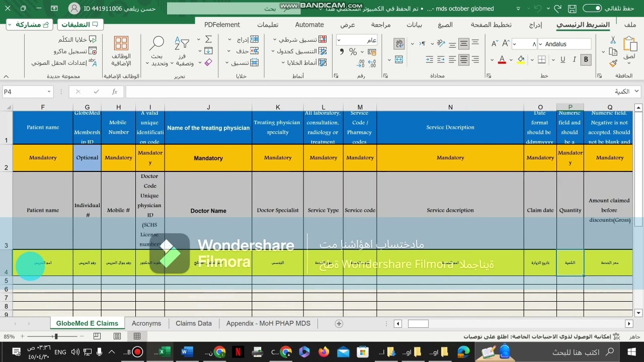Click the text orientation icon
The image size is (644, 362).
(441, 44)
